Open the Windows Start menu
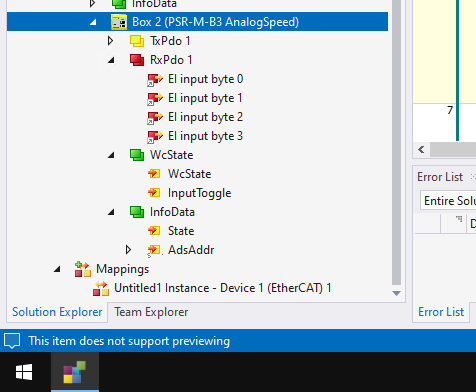This screenshot has width=476, height=392. [x=24, y=372]
